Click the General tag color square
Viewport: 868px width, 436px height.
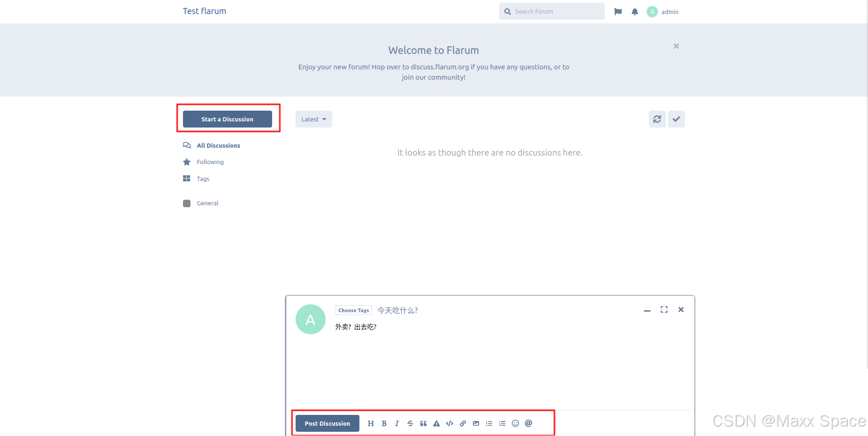click(x=187, y=203)
